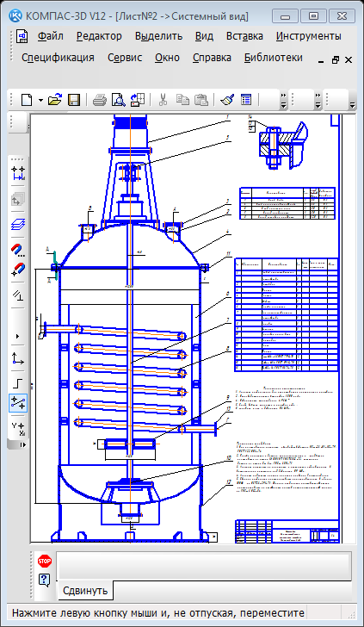The image size is (364, 627).
Task: Click the title block stamp in the drawing
Action: (287, 531)
